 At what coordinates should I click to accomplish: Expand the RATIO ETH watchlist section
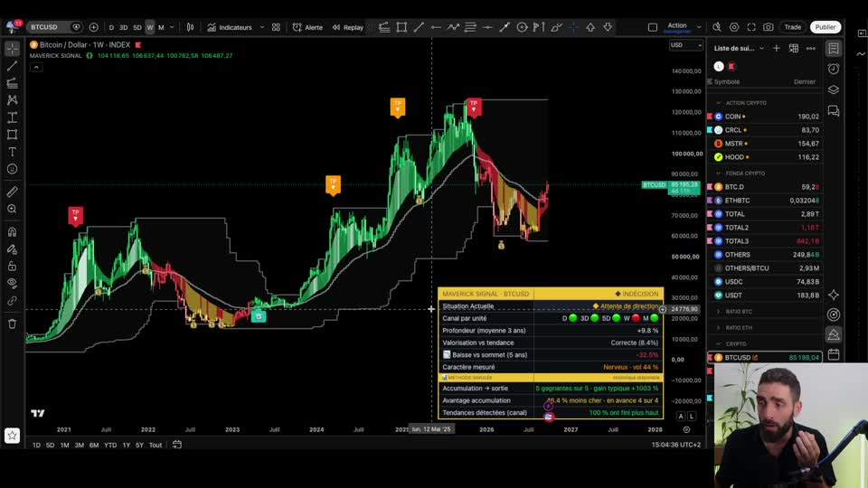pyautogui.click(x=719, y=327)
